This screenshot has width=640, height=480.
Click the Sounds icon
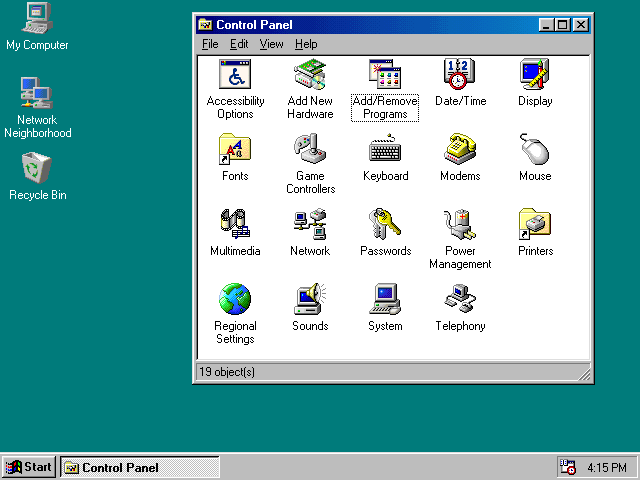click(x=310, y=299)
